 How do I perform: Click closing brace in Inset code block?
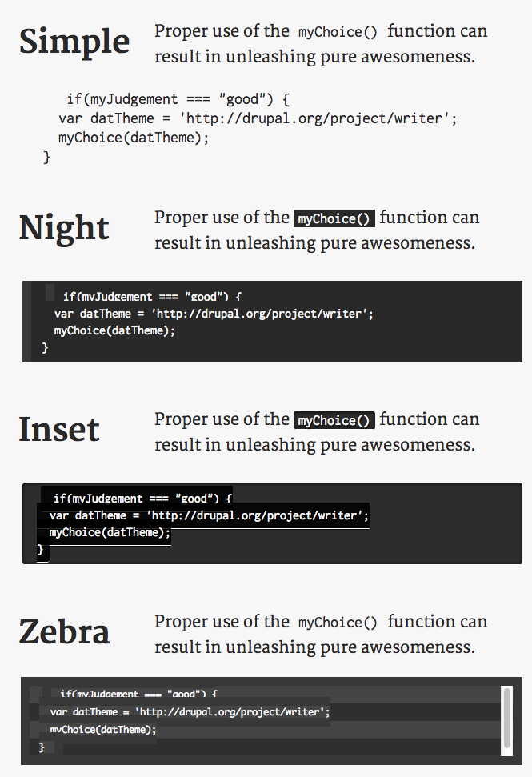[40, 549]
